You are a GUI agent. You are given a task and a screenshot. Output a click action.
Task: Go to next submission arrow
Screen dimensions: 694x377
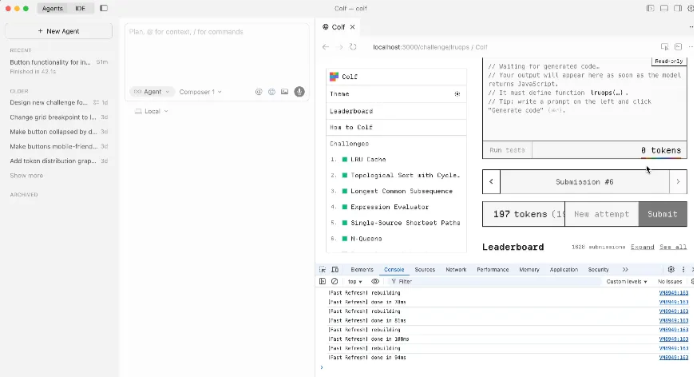tap(678, 181)
